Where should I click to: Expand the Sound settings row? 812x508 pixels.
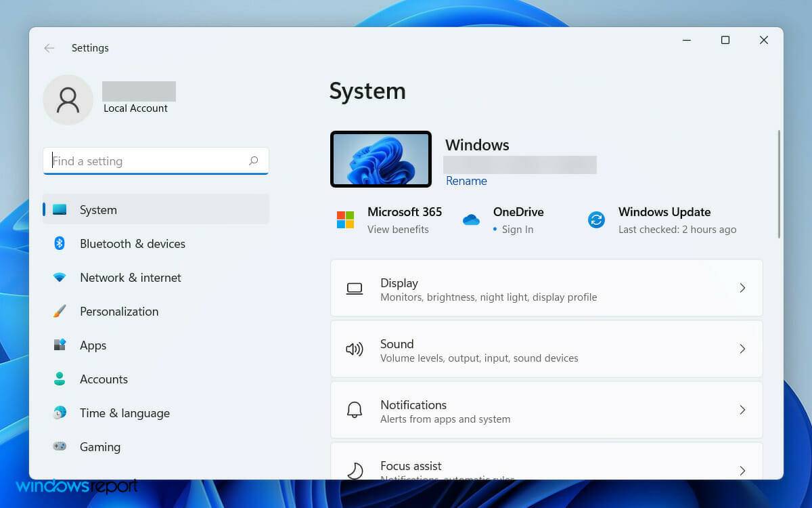[x=743, y=349]
